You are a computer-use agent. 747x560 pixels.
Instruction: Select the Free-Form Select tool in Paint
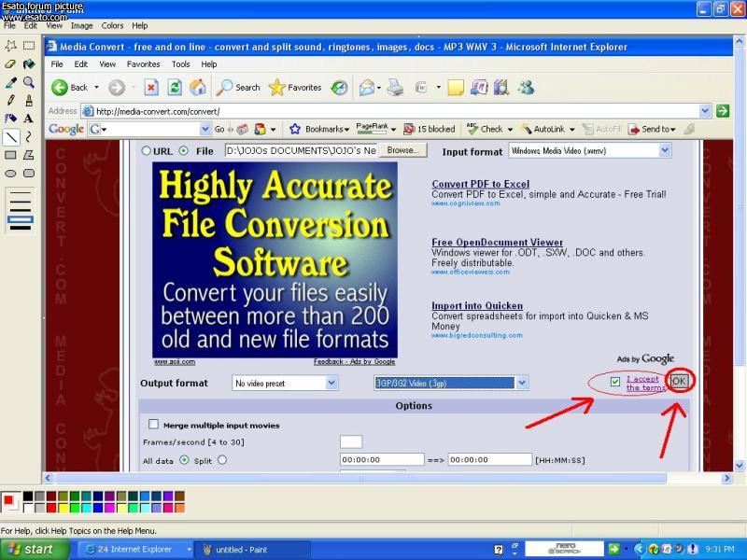10,46
